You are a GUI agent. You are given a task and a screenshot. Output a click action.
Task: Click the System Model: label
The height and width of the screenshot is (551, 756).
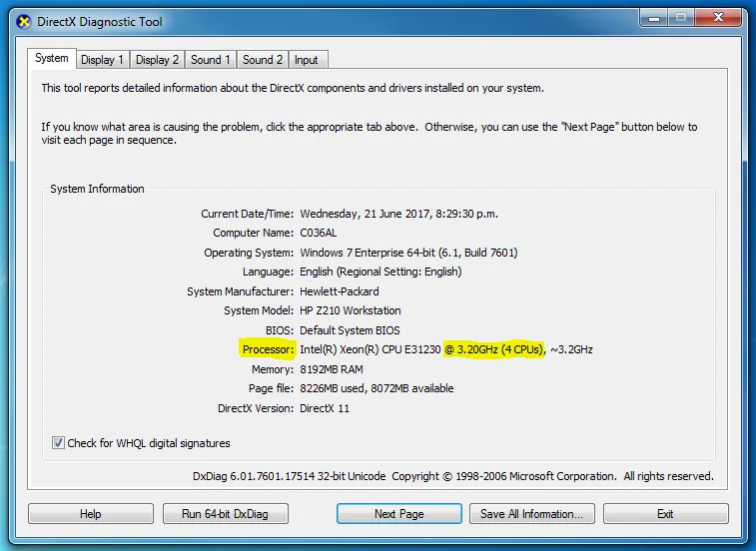tap(258, 310)
